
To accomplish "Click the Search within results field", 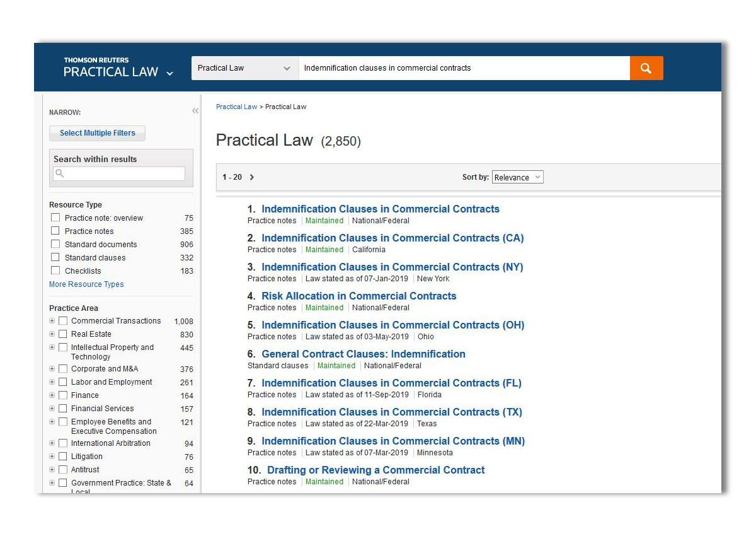I will point(119,173).
